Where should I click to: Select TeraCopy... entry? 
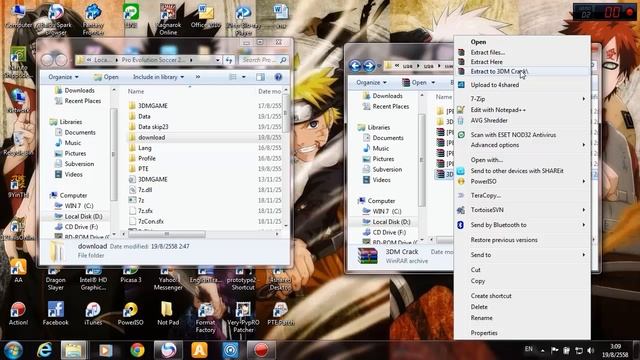(x=486, y=196)
